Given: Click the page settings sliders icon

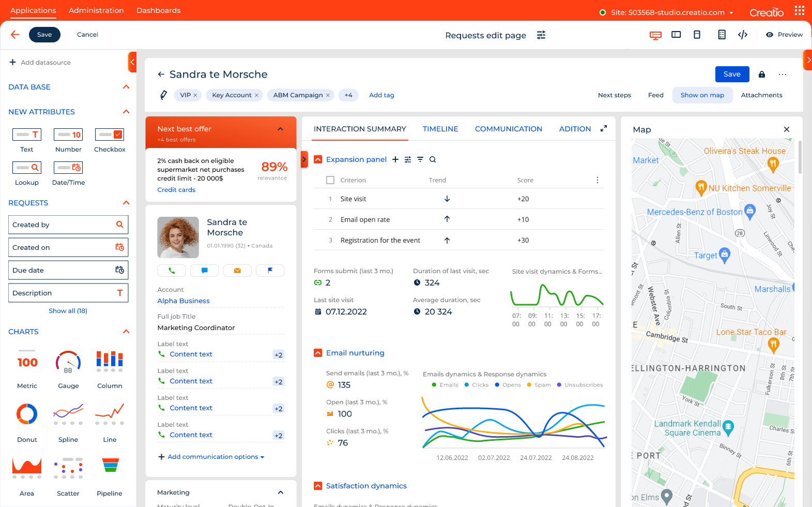Looking at the screenshot, I should (541, 35).
